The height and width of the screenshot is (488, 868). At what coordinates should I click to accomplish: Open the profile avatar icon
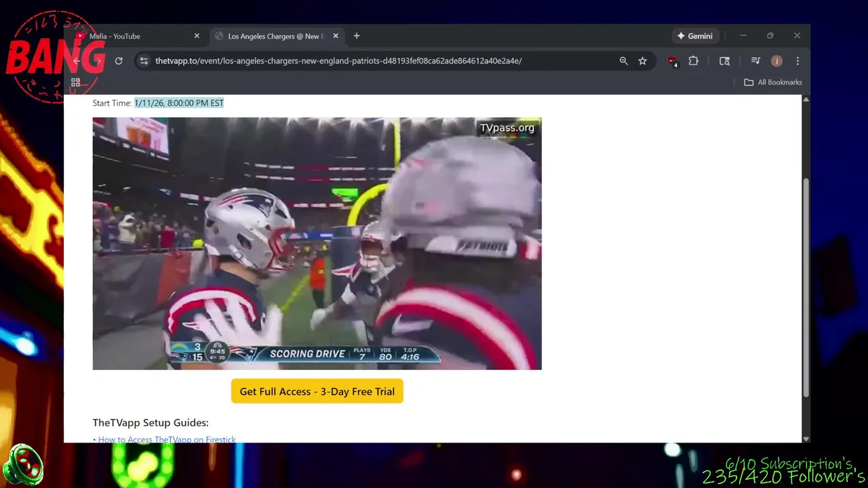pos(776,61)
